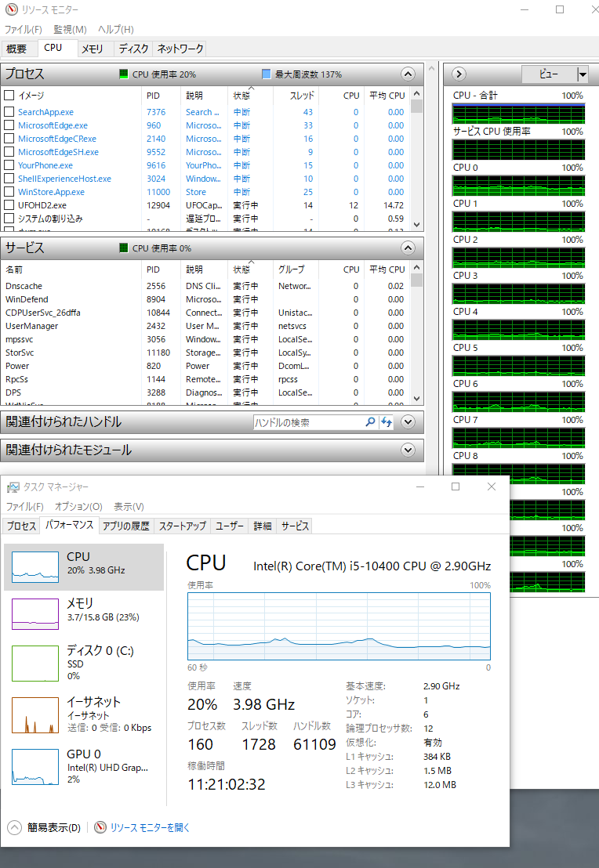The height and width of the screenshot is (868, 599).
Task: Open the Startup tab in Task Manager
Action: [x=183, y=526]
